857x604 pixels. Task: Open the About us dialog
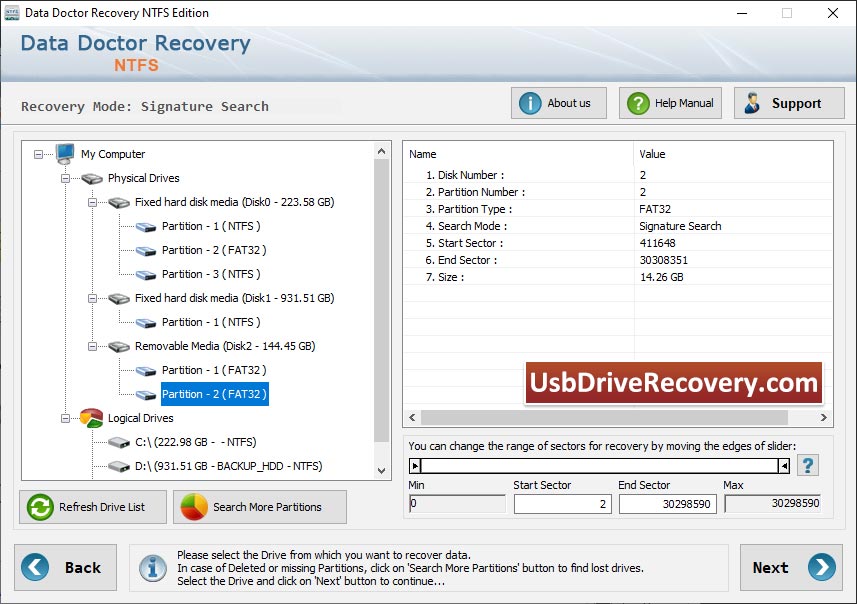coord(559,103)
